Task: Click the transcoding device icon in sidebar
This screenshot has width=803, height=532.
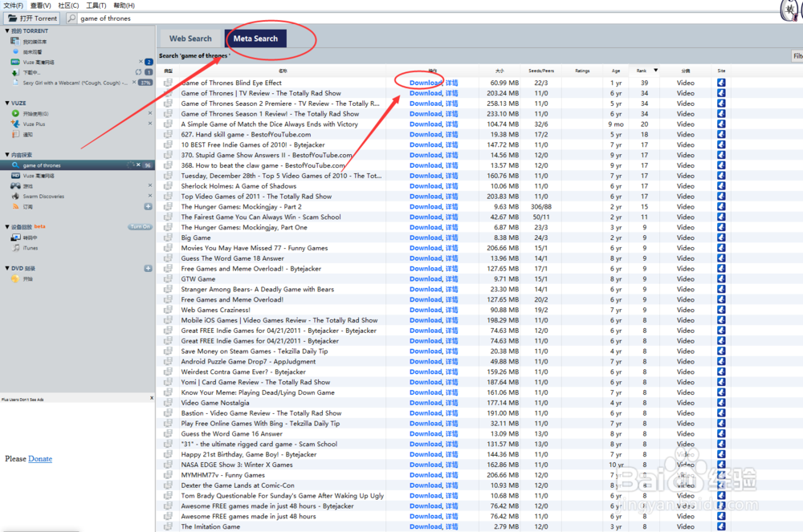Action: pos(14,238)
